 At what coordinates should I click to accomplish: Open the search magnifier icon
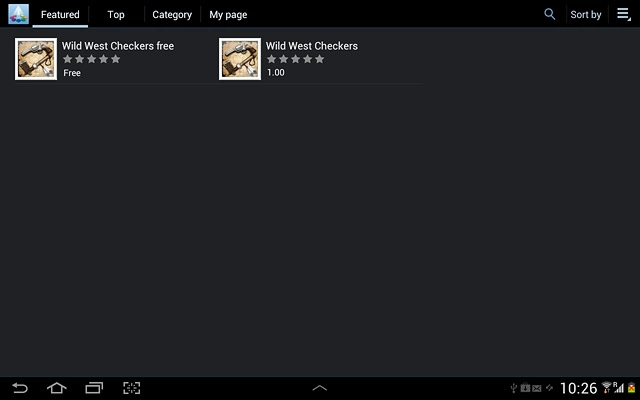pos(549,14)
